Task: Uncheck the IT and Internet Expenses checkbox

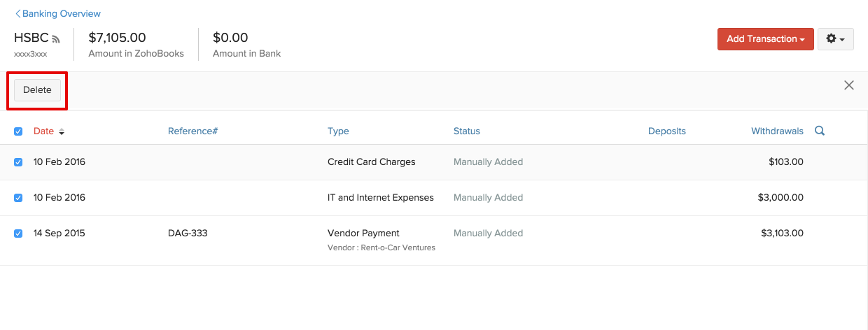Action: 18,198
